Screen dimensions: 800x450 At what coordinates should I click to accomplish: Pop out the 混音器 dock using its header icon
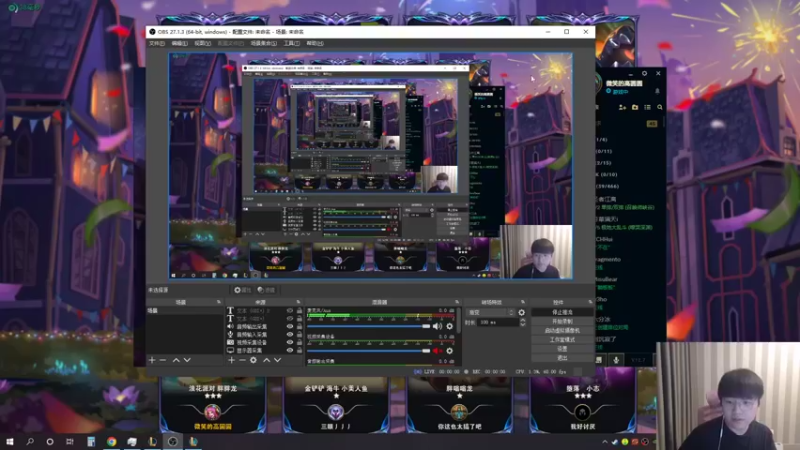(x=457, y=302)
